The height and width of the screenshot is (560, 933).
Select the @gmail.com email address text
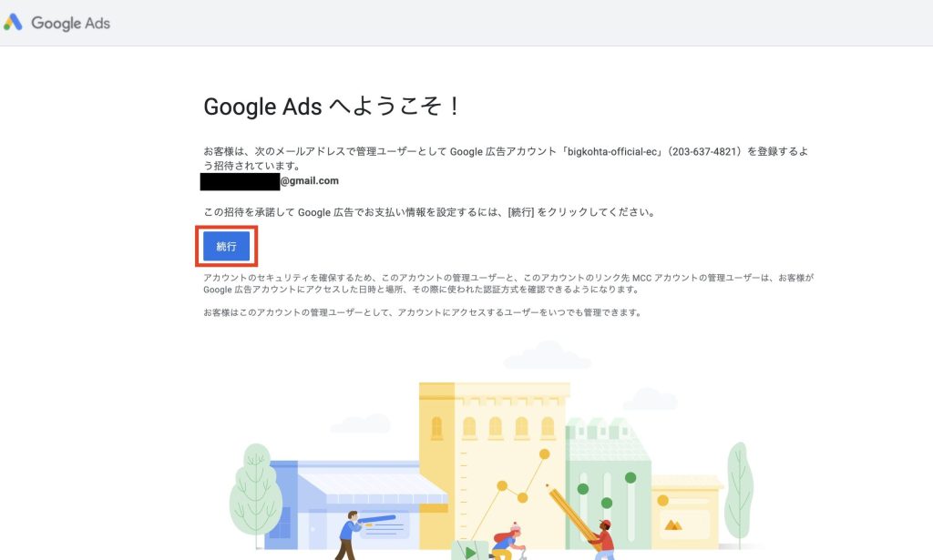[310, 180]
